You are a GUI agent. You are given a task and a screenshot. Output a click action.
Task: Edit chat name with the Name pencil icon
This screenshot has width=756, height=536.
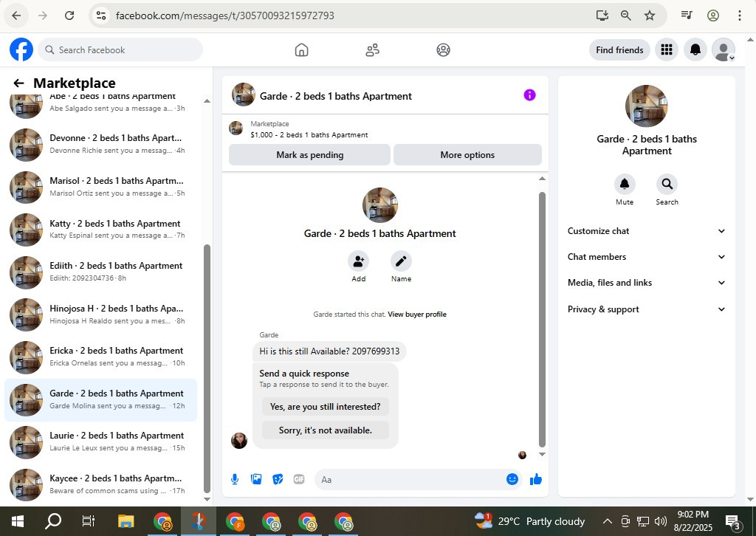point(401,261)
